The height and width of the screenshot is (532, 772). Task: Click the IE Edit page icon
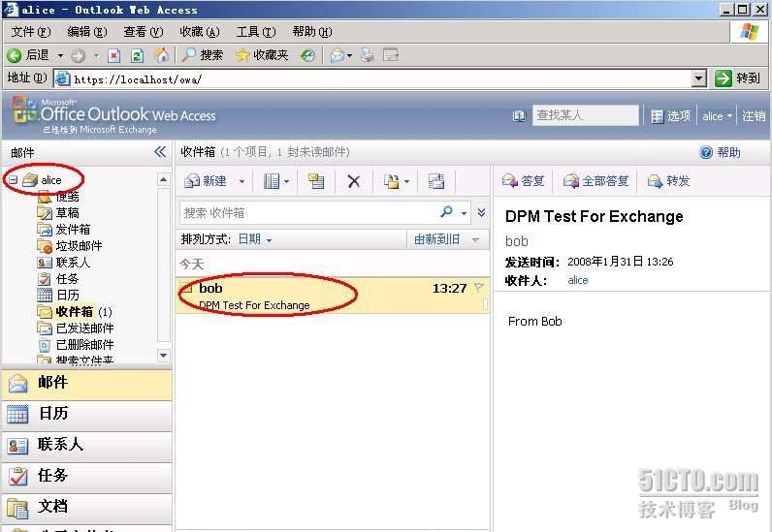click(391, 55)
